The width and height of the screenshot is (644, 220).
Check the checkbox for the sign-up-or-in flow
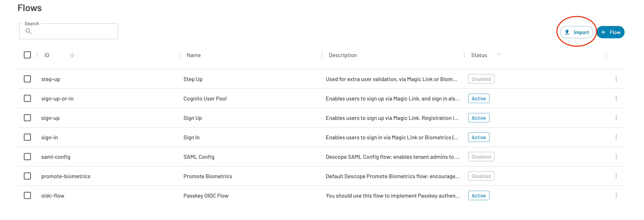pyautogui.click(x=27, y=98)
